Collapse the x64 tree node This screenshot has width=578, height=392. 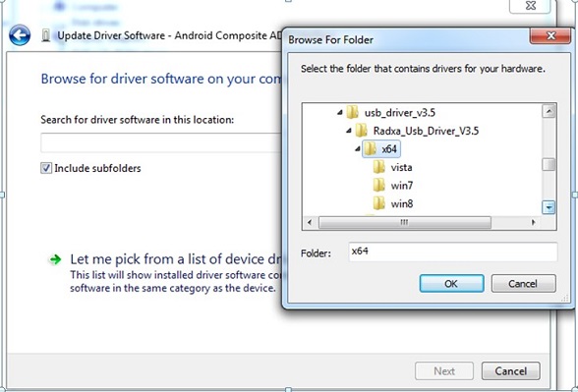click(x=357, y=149)
